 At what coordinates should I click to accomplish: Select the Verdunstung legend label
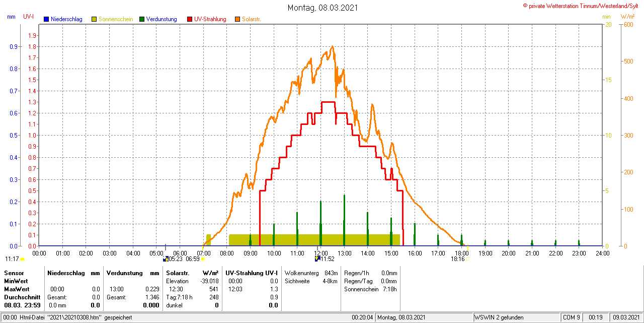point(162,19)
